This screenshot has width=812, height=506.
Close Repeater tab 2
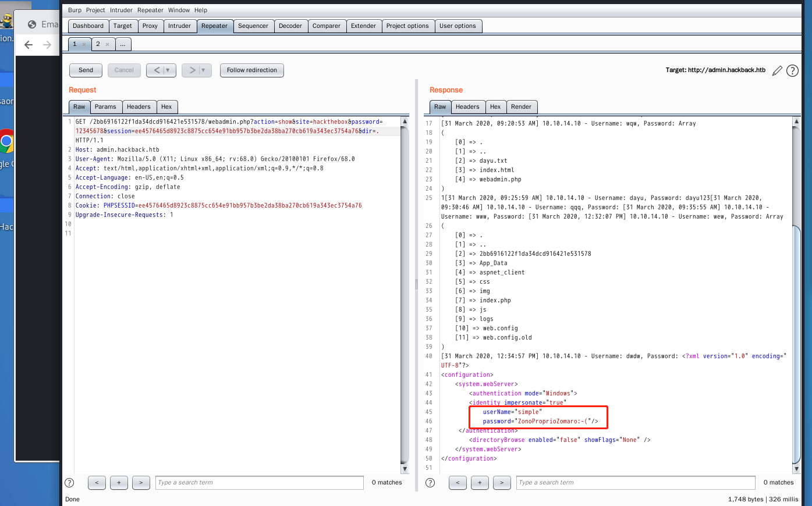click(107, 44)
